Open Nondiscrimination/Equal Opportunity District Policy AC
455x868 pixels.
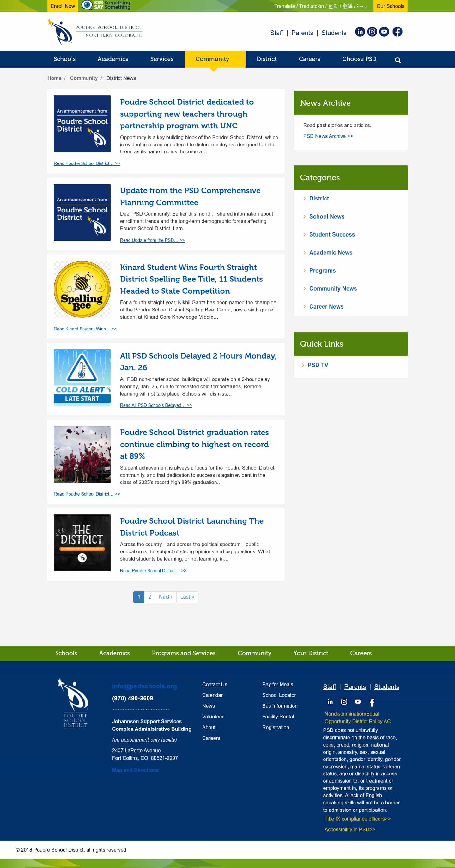pos(357,717)
